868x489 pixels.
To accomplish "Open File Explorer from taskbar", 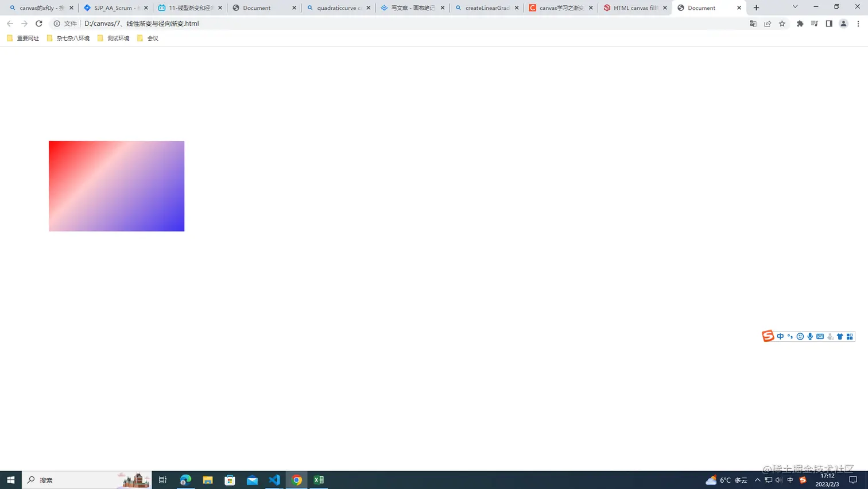I will (x=208, y=480).
